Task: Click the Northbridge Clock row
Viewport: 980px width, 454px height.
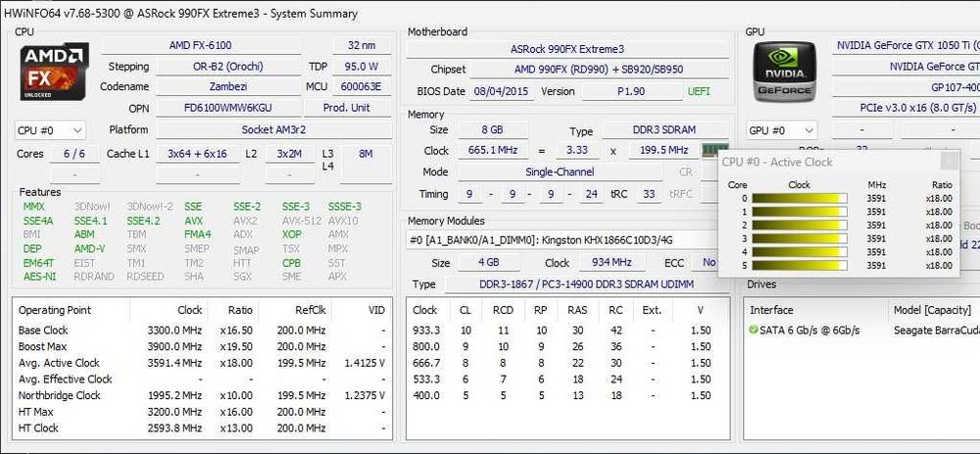Action: pyautogui.click(x=203, y=395)
